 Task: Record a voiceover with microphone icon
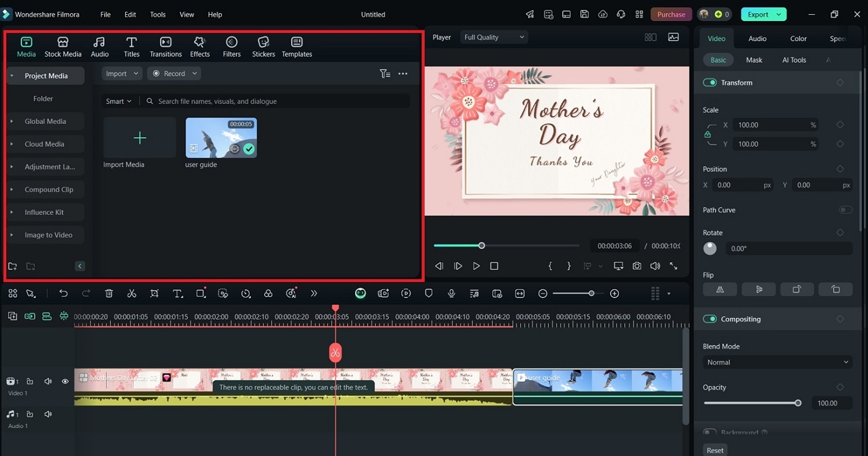(451, 293)
